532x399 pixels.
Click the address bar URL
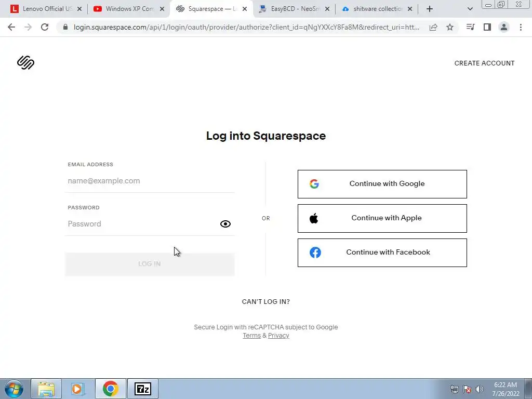[247, 27]
